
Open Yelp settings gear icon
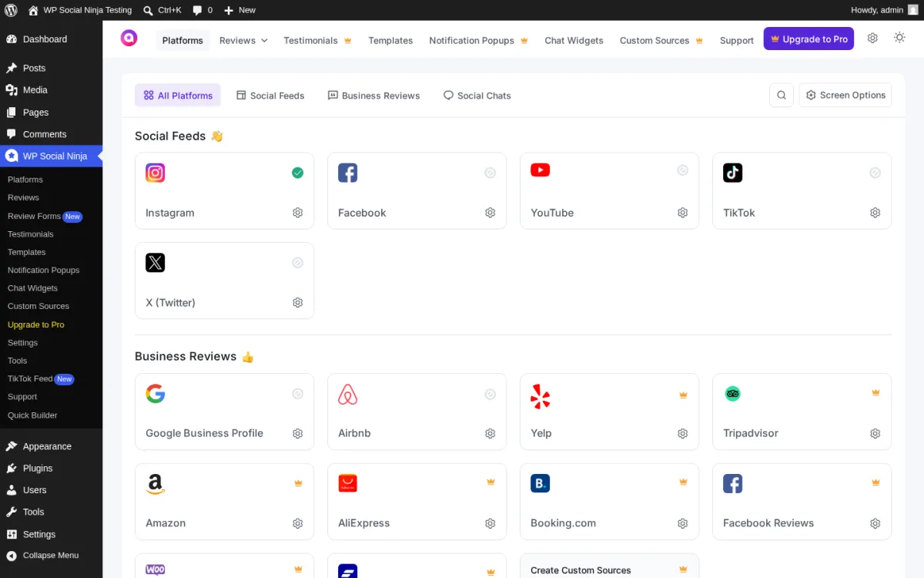coord(683,434)
